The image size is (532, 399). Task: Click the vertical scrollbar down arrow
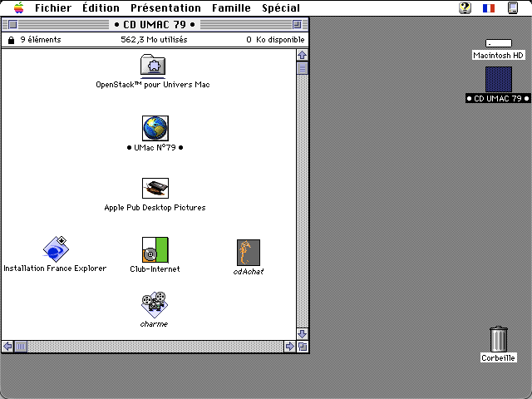click(x=303, y=334)
